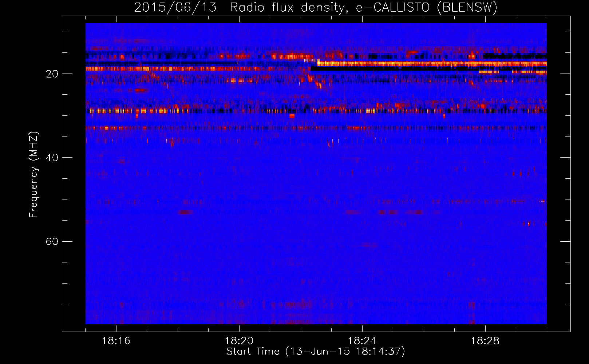This screenshot has width=589, height=364.
Task: Click the plot title mentioning e-CALLISTO (BLENSW)
Action: [x=316, y=8]
